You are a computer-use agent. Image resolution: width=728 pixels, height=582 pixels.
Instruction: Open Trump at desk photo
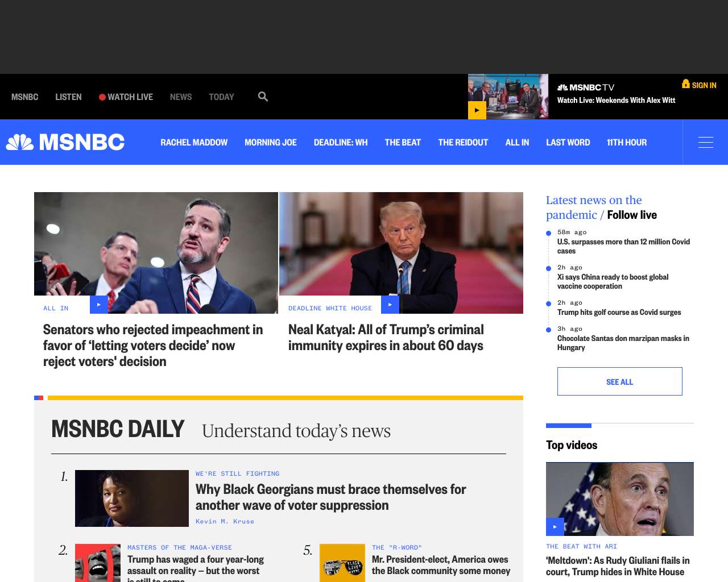click(401, 252)
